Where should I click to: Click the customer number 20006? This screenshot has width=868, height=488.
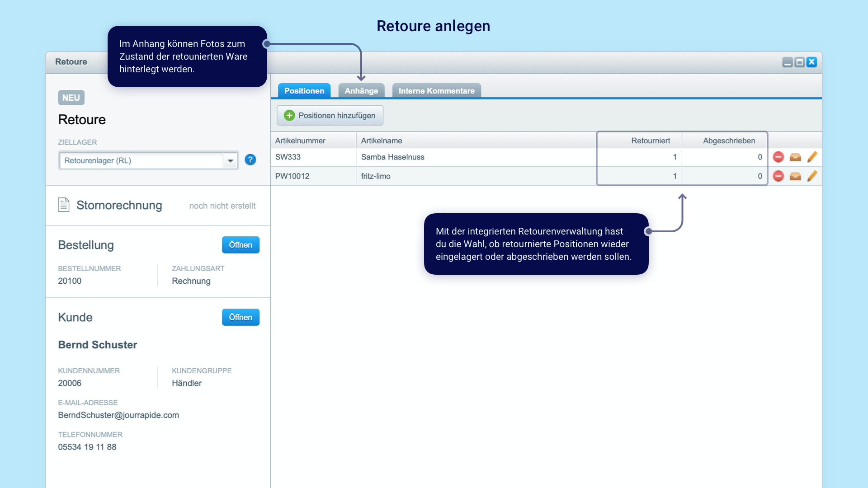70,383
